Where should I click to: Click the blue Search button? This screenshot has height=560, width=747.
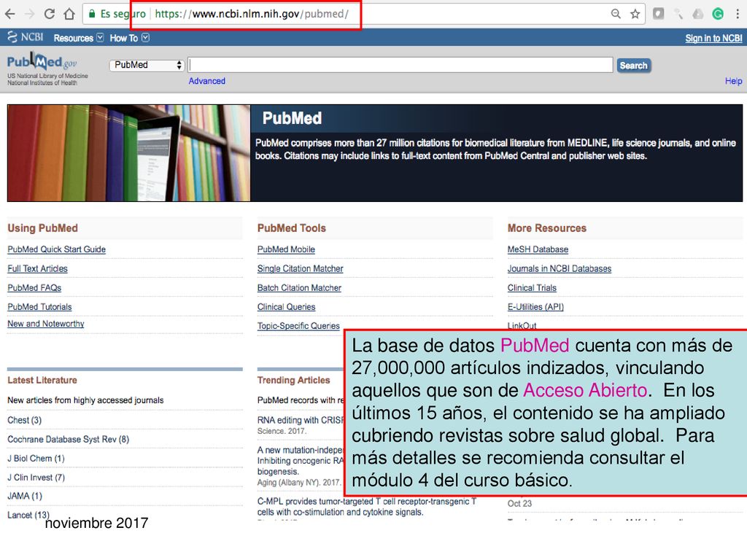[634, 65]
